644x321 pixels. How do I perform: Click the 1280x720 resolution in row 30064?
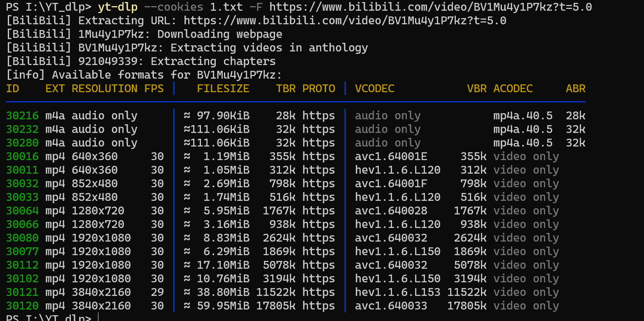(98, 211)
